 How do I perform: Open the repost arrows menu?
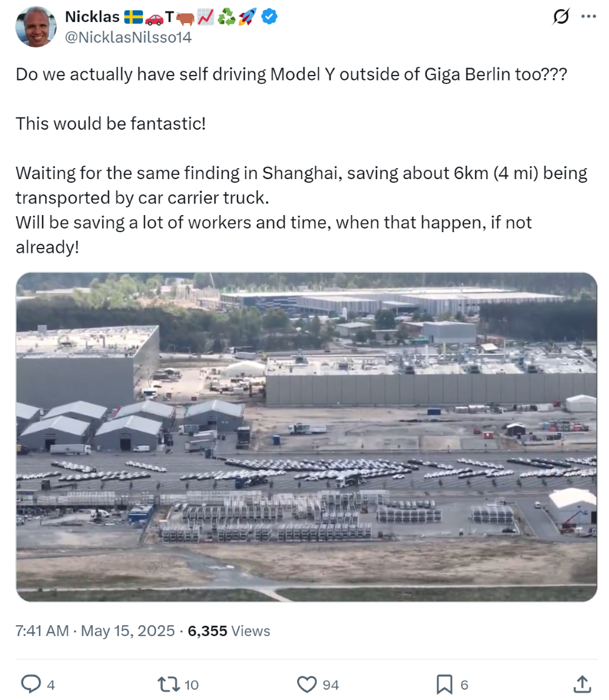coord(169,685)
